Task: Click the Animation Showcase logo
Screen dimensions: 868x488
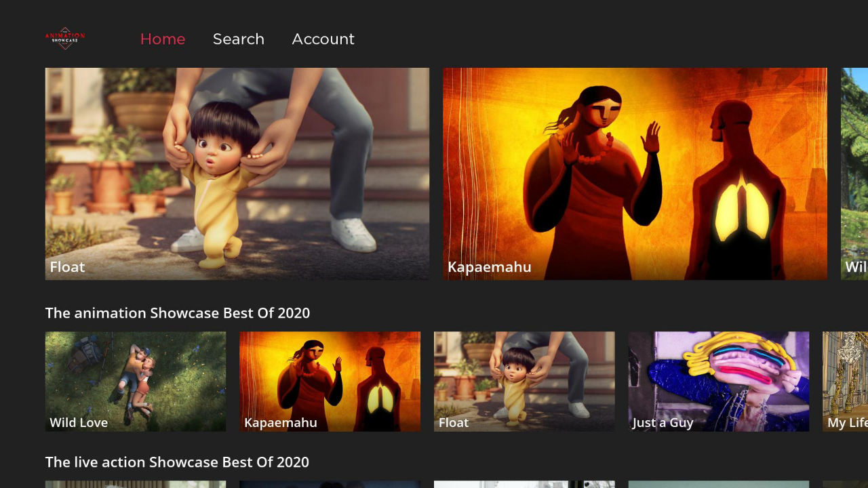Action: click(x=64, y=39)
